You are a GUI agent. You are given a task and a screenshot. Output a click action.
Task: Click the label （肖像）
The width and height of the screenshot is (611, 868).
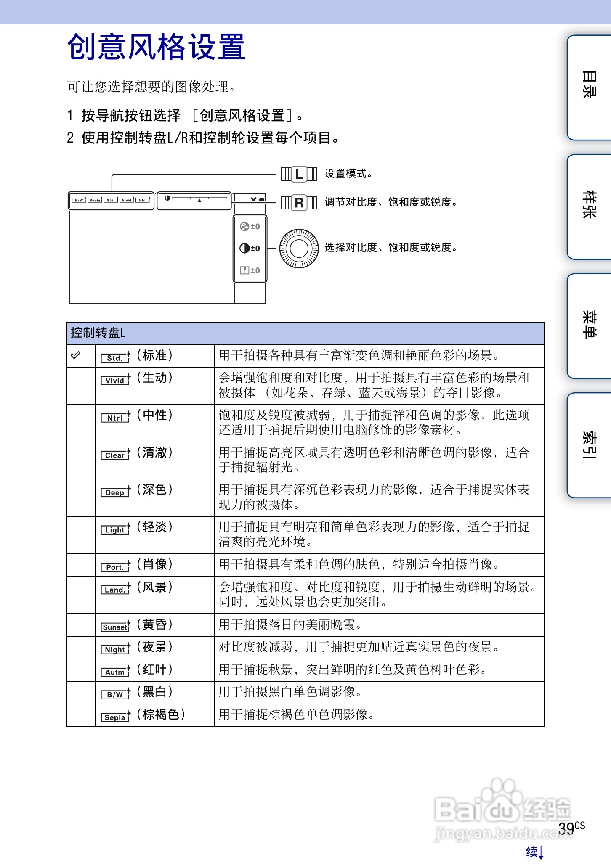[x=155, y=564]
